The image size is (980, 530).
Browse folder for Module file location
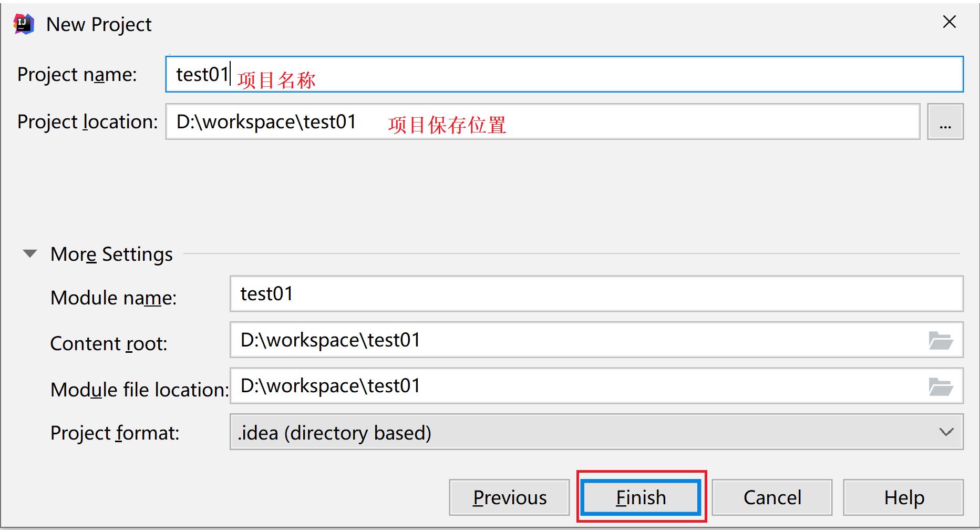[x=941, y=386]
